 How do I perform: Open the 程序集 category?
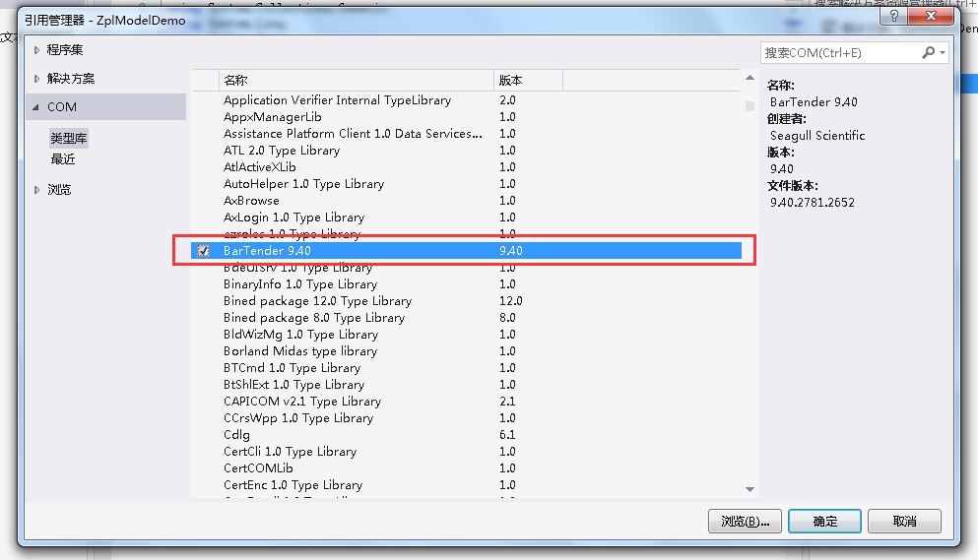point(64,50)
